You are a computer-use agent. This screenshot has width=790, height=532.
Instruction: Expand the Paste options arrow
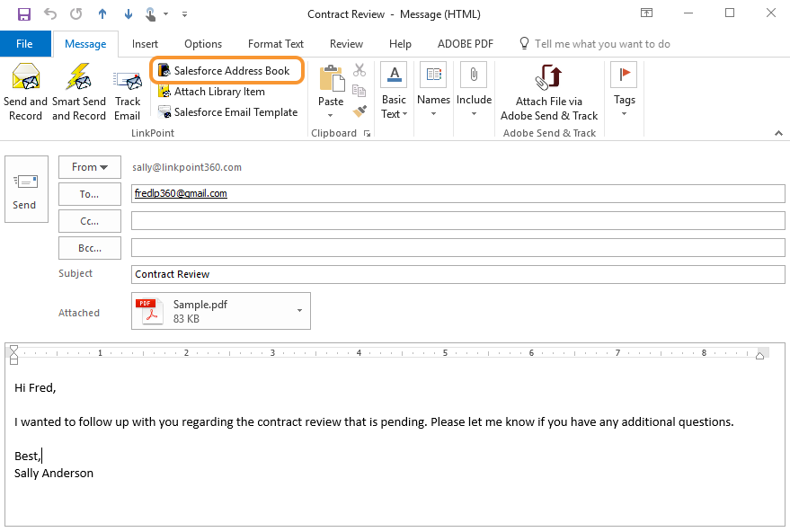(331, 115)
